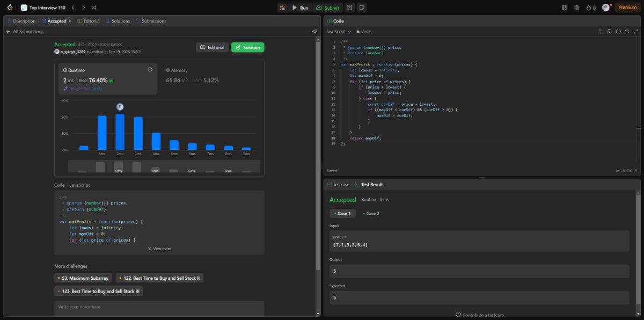
Task: Select the Accepted tab
Action: pyautogui.click(x=54, y=21)
